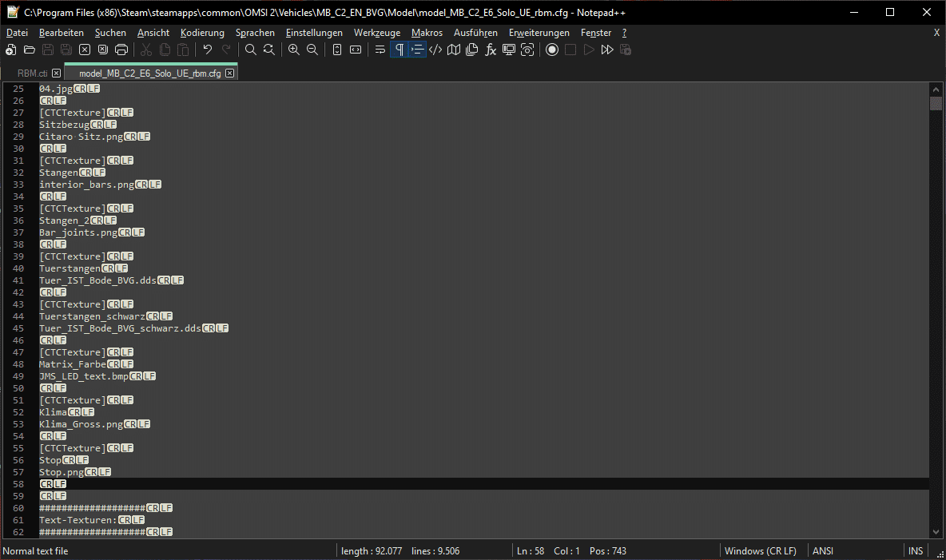The height and width of the screenshot is (560, 946).
Task: Click the New file toolbar icon
Action: click(x=11, y=50)
